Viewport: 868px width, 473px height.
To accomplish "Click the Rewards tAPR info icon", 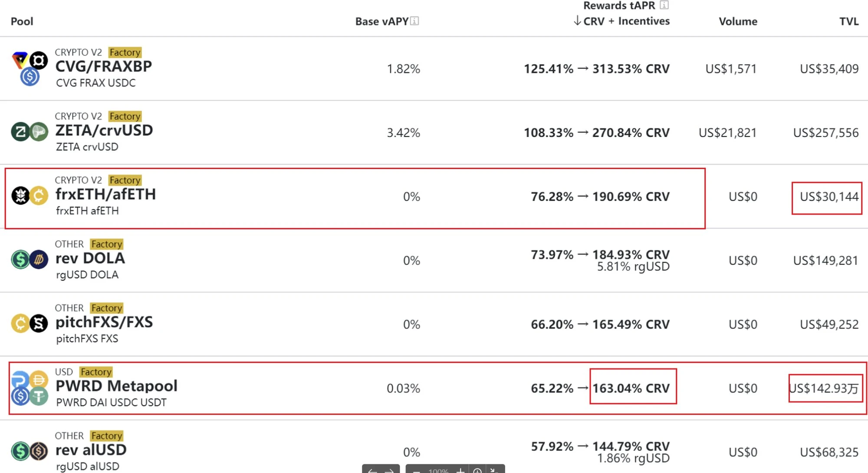I will [664, 5].
